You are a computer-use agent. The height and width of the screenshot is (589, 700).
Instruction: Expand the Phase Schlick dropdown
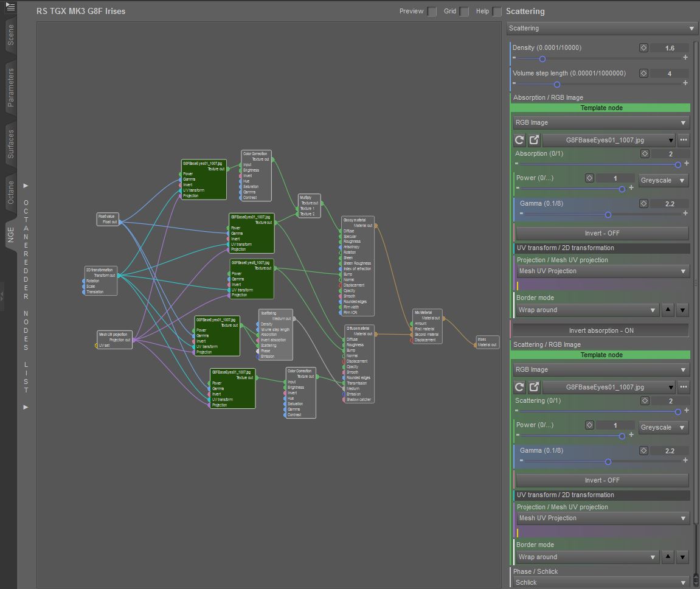(x=600, y=582)
